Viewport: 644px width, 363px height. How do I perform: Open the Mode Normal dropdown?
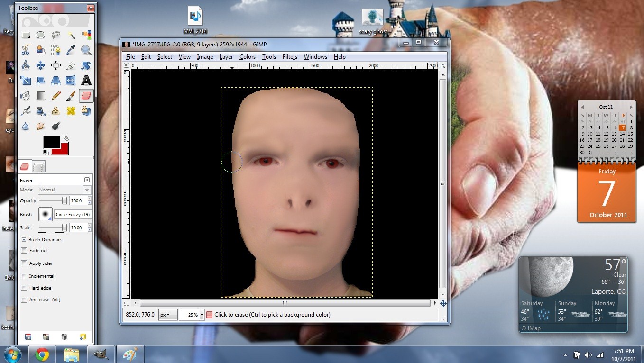click(x=64, y=190)
